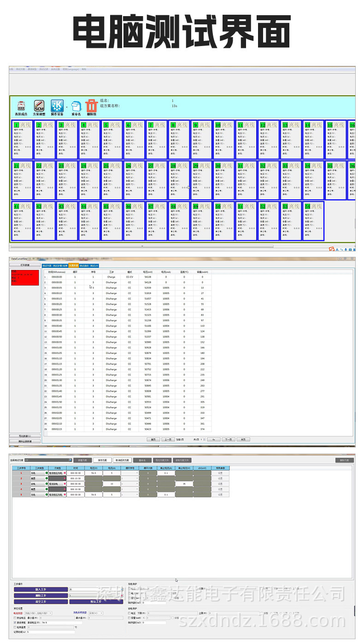Open the channel 48 offline card

(179, 221)
